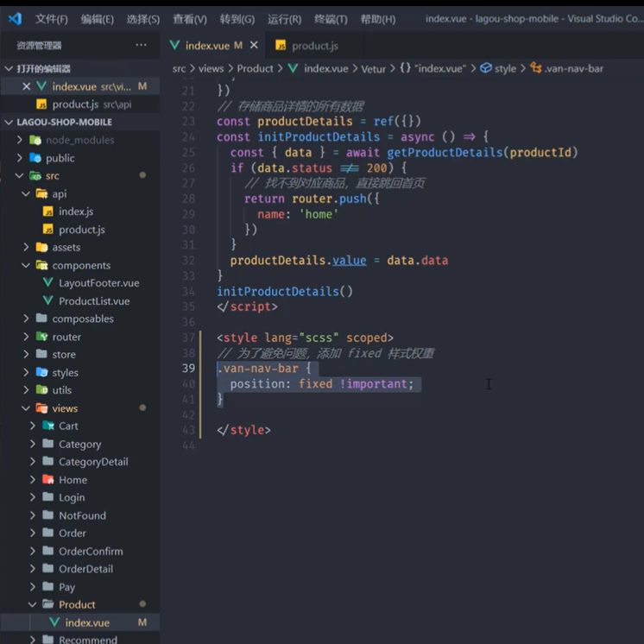Screen dimensions: 644x644
Task: Collapse the src folder
Action: pos(80,176)
